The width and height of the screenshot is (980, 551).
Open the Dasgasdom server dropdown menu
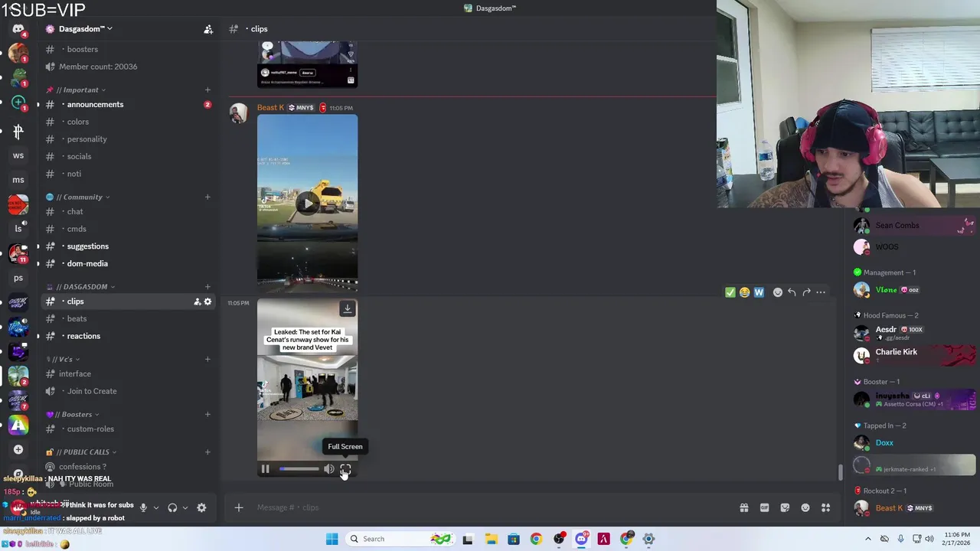click(x=84, y=29)
